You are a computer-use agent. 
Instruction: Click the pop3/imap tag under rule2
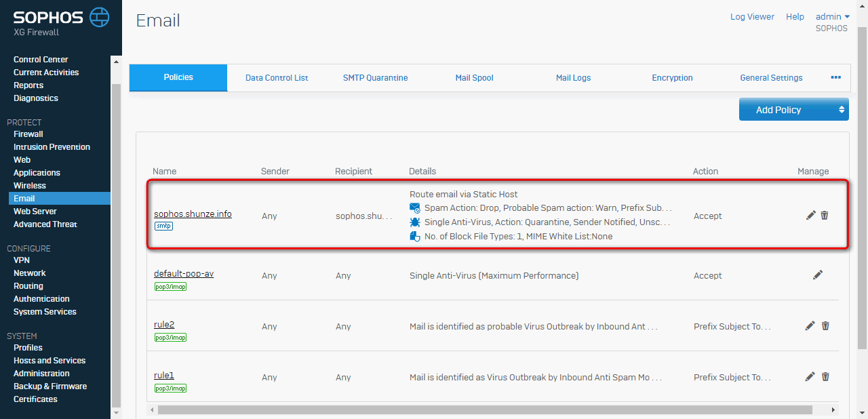click(170, 337)
